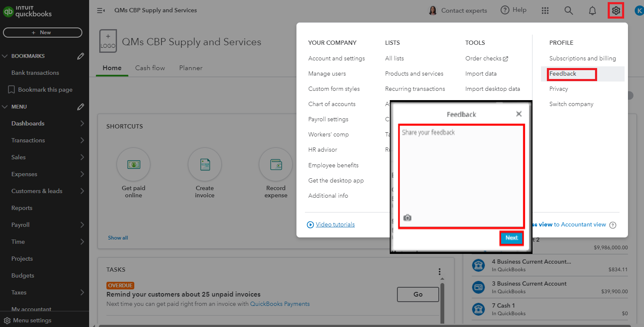The image size is (644, 327).
Task: Click the Record expense shortcut icon
Action: 276,164
